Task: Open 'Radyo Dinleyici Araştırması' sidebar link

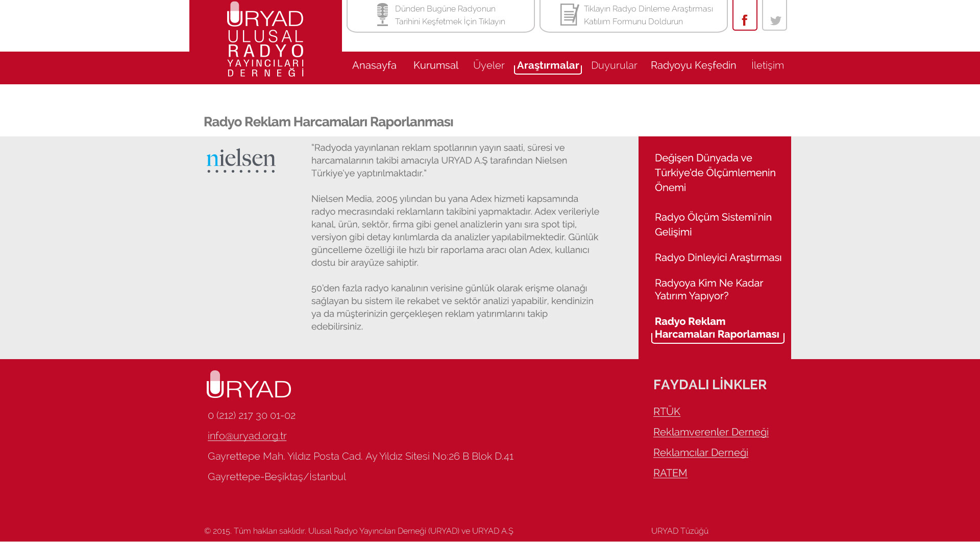Action: pyautogui.click(x=718, y=257)
